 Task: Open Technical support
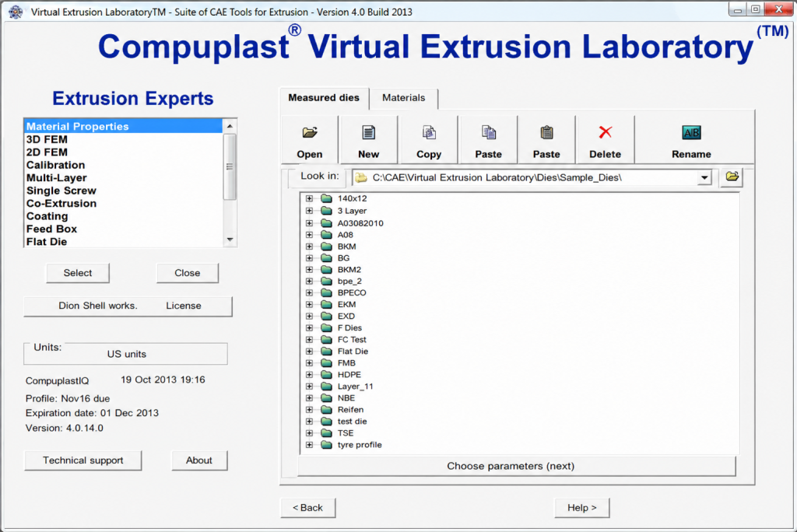click(83, 460)
